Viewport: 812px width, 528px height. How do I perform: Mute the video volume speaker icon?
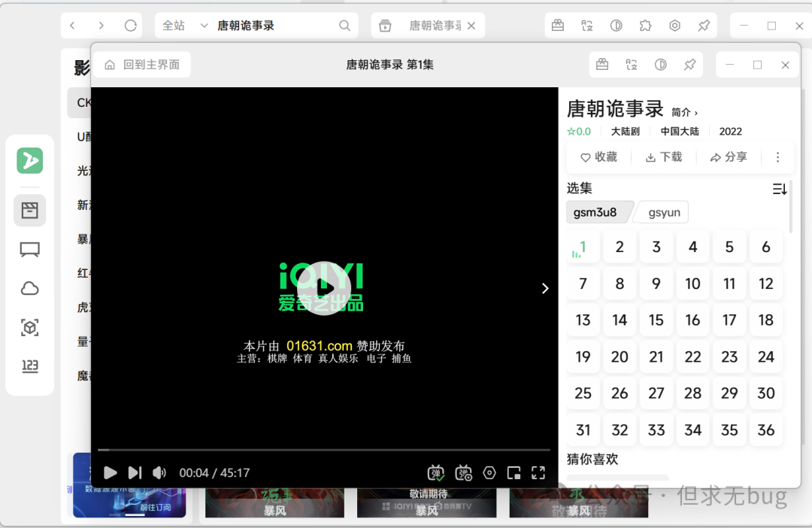pos(159,472)
